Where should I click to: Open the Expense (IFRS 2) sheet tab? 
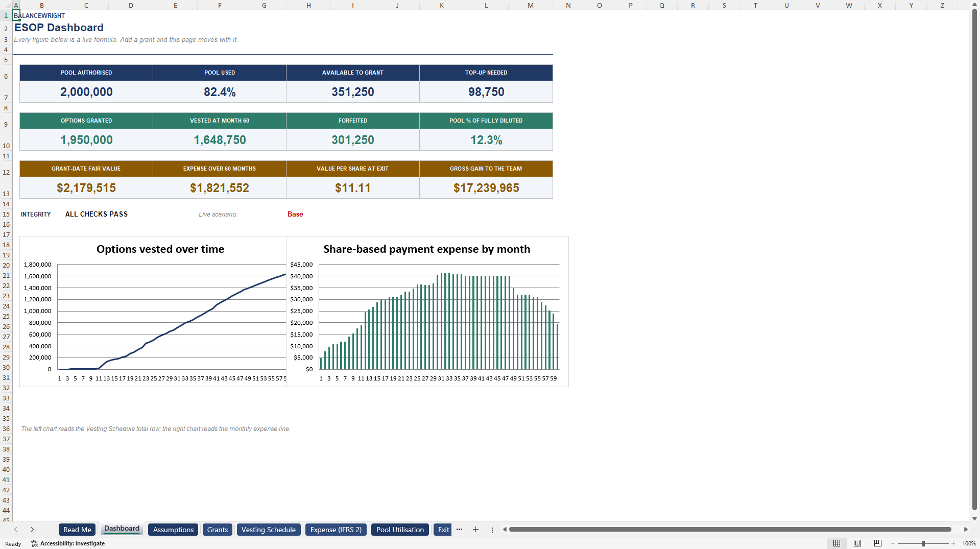tap(336, 530)
